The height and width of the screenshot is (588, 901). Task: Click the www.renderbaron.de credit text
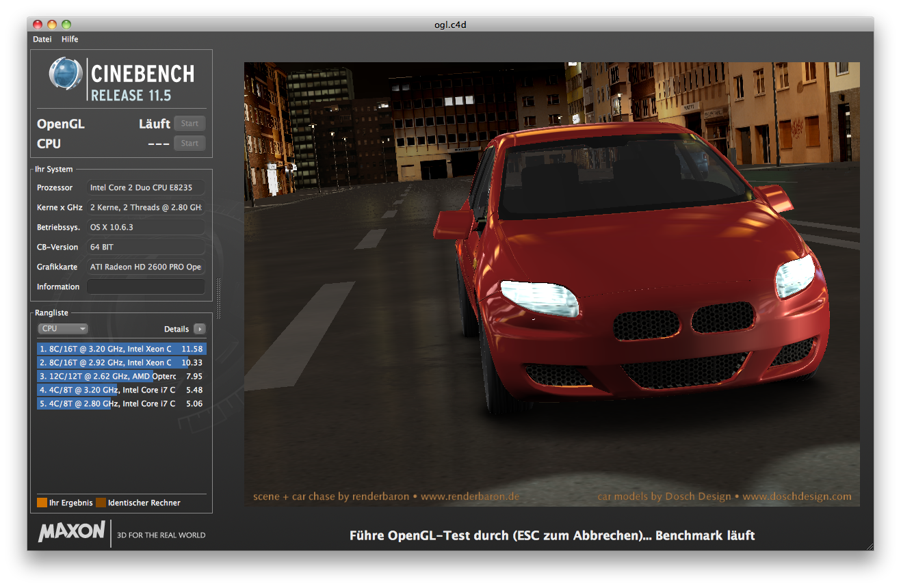(470, 496)
